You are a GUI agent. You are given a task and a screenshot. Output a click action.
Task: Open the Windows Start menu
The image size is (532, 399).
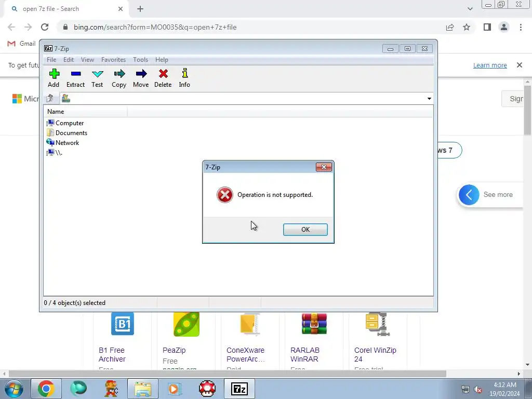point(14,389)
